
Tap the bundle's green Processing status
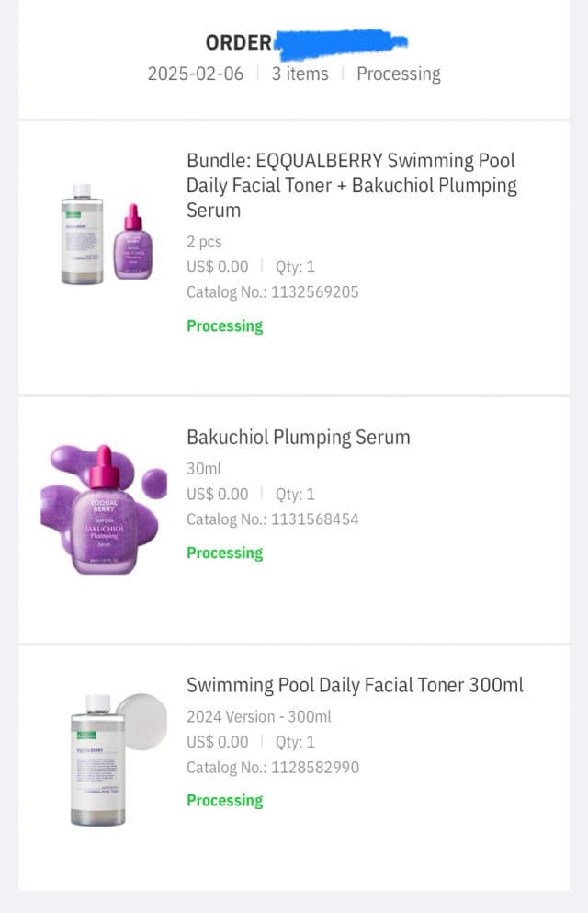click(224, 325)
